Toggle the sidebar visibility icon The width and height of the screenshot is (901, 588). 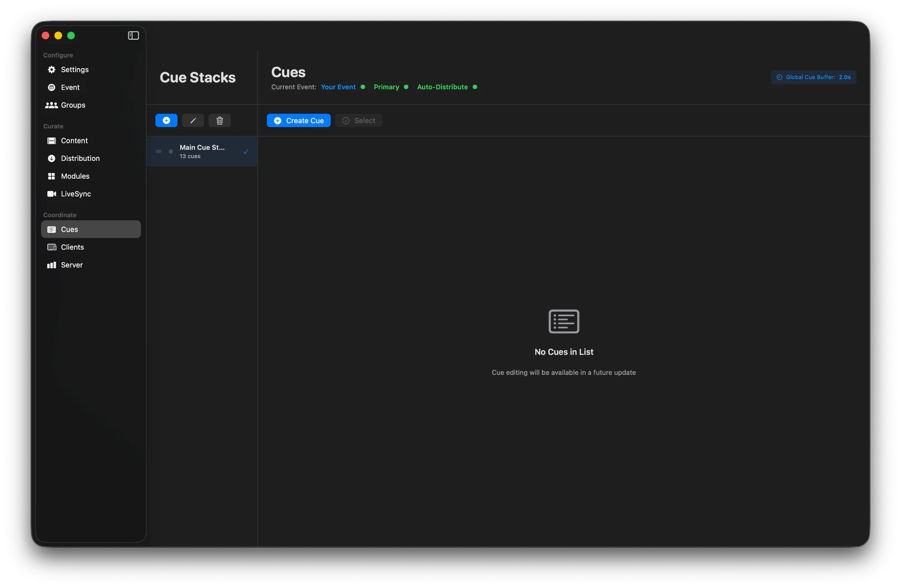(133, 36)
